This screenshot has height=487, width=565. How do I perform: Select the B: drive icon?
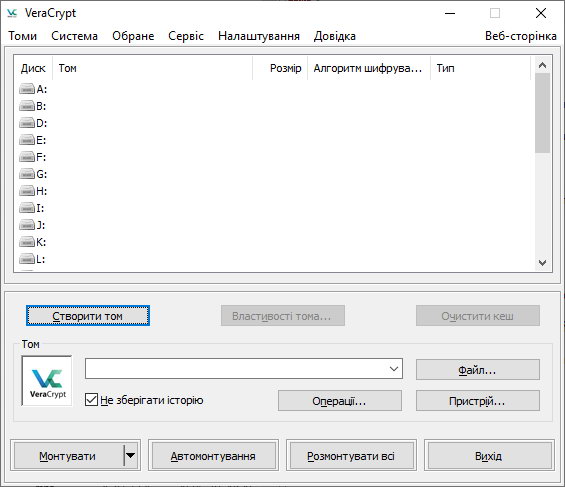coord(27,106)
